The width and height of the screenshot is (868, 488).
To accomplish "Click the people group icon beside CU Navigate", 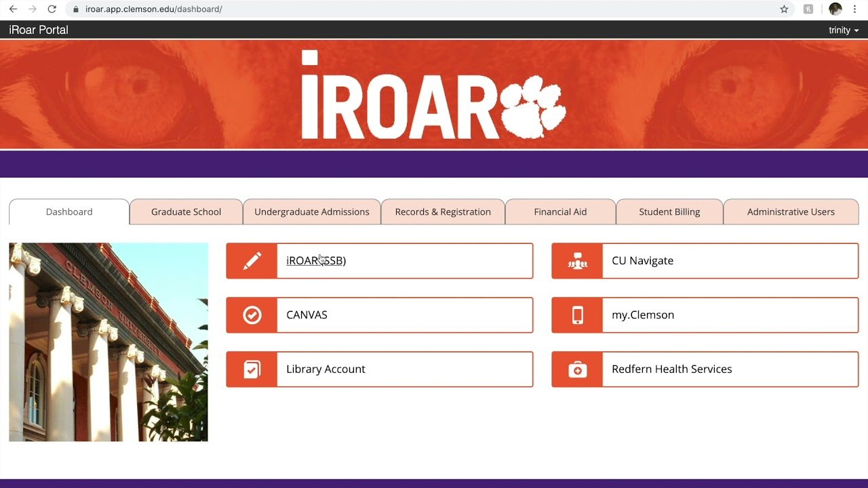I will tap(578, 261).
